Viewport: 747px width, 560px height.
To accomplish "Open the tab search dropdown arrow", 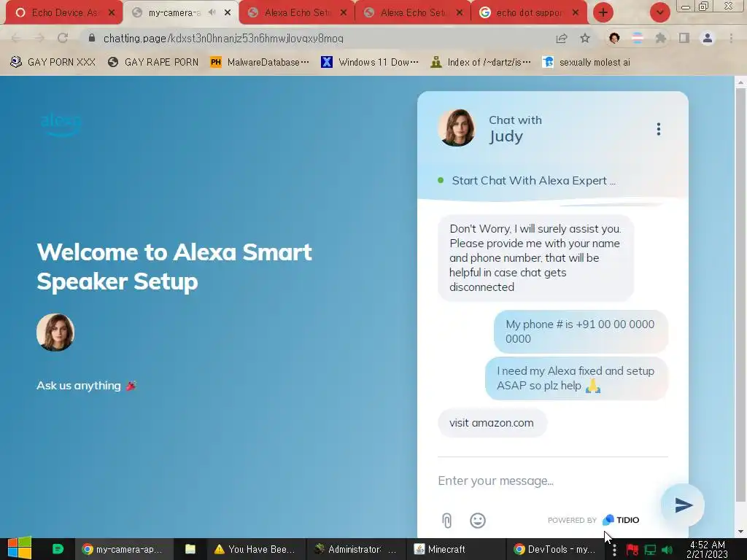I will coord(659,13).
